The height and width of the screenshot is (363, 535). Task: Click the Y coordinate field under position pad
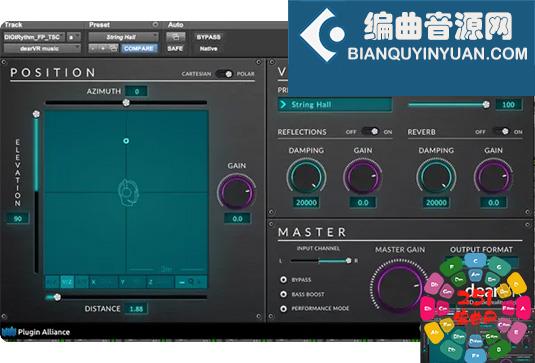coord(132,282)
